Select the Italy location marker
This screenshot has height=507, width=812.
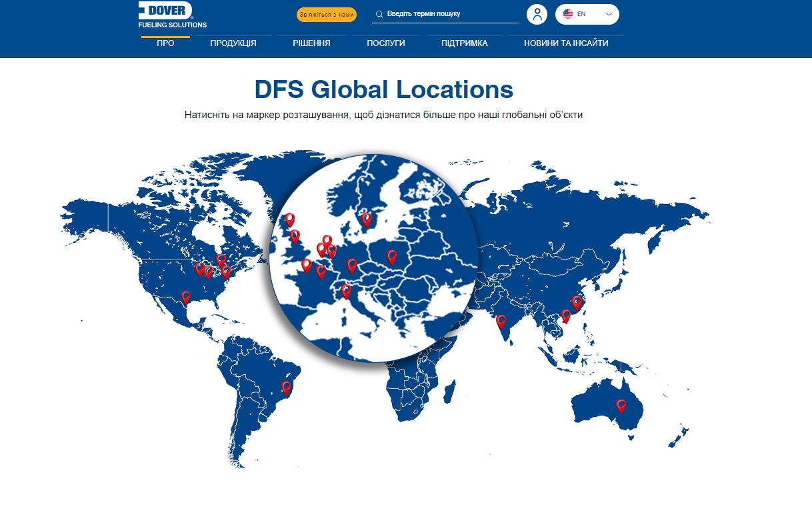[x=346, y=290]
